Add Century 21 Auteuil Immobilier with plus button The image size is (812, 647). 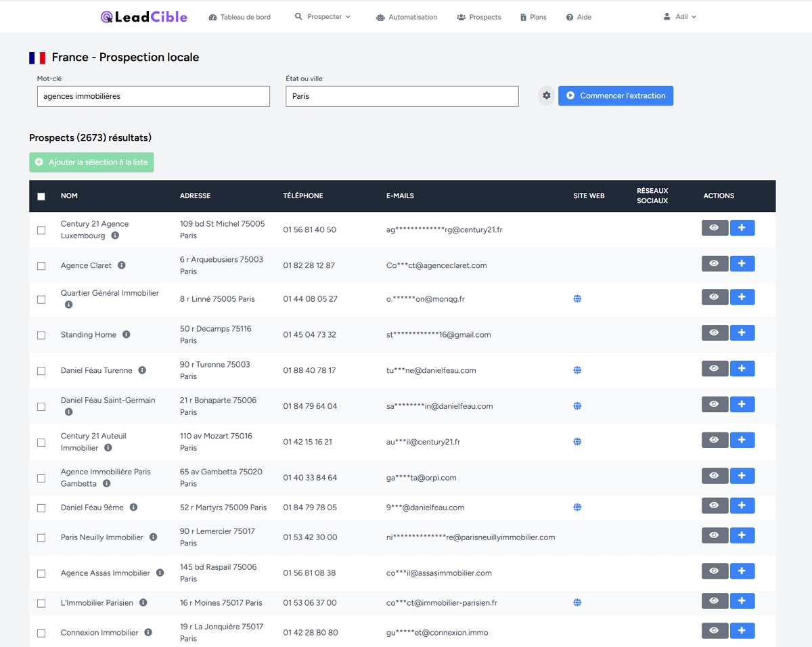(742, 440)
